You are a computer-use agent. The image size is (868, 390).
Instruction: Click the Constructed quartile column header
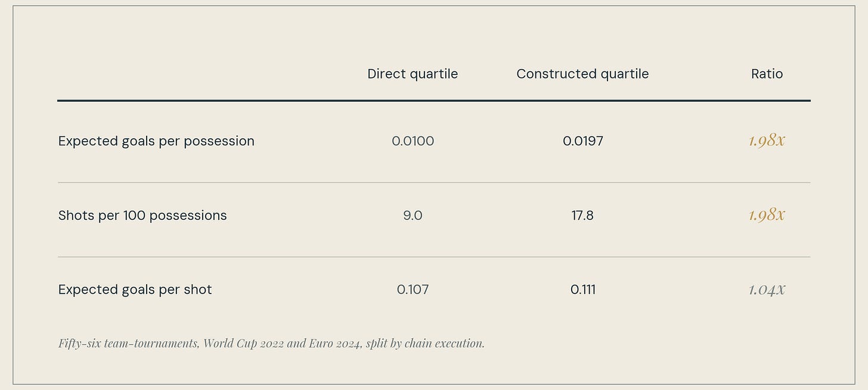582,74
